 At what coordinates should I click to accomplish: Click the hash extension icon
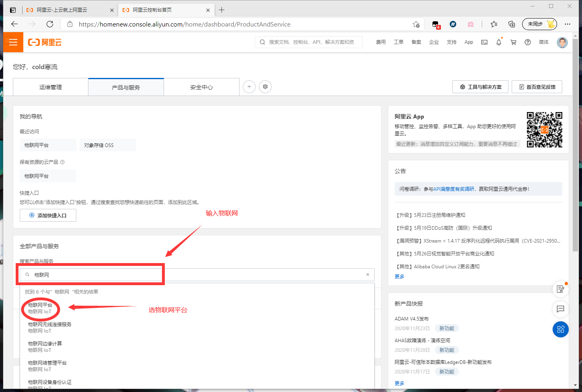(453, 24)
